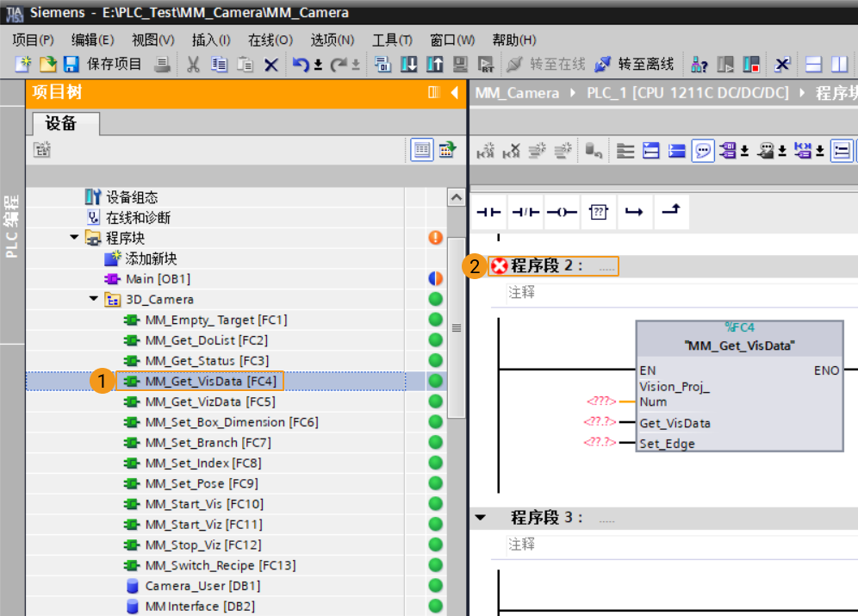The width and height of the screenshot is (858, 616).
Task: Open the 工具(T) menu
Action: tap(392, 40)
